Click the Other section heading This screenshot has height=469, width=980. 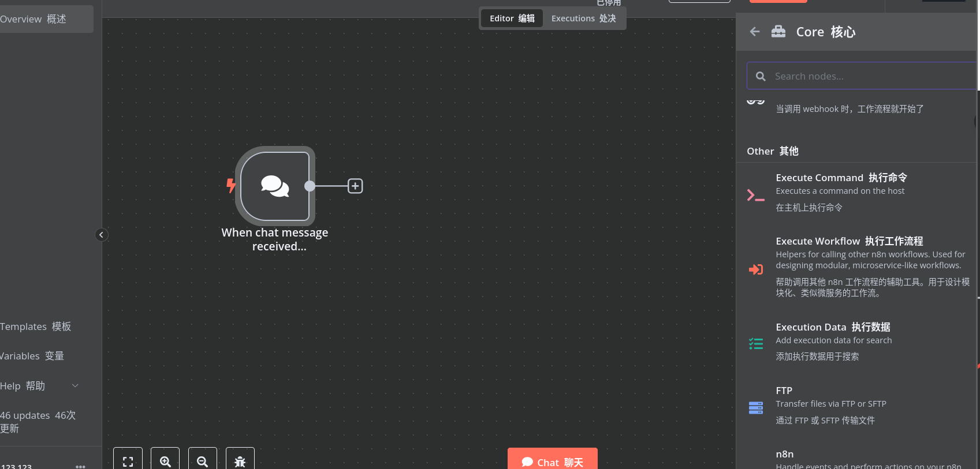(773, 151)
